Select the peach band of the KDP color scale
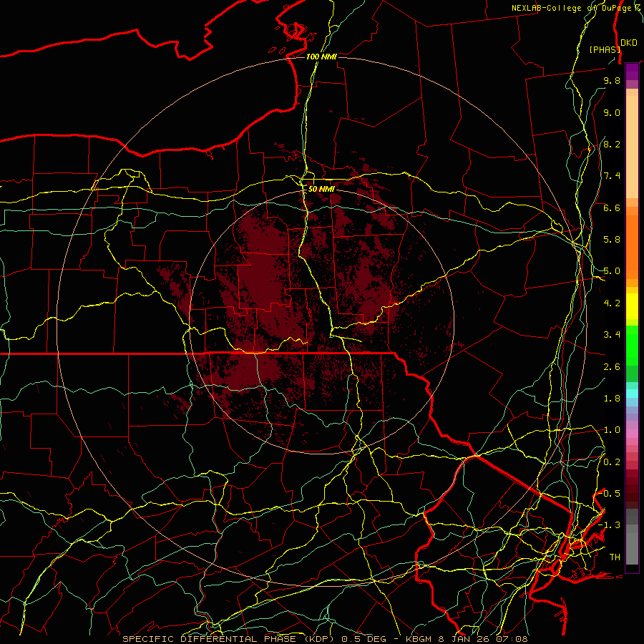Screen dimensions: 644x644 click(632, 144)
